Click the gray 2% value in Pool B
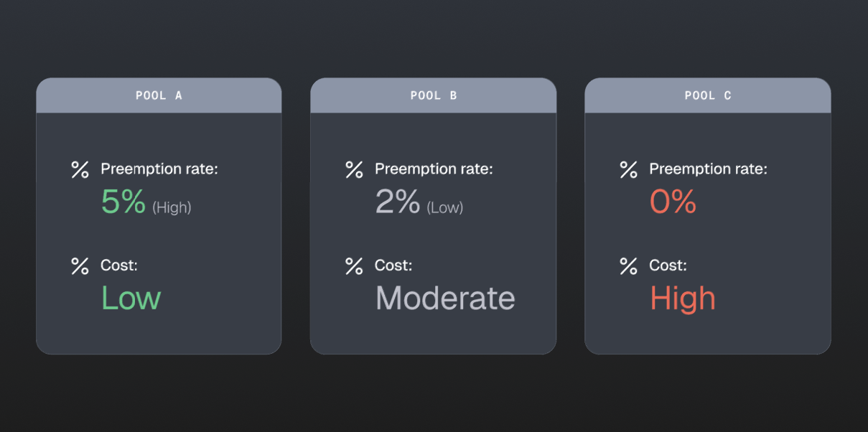Image resolution: width=868 pixels, height=432 pixels. tap(398, 202)
